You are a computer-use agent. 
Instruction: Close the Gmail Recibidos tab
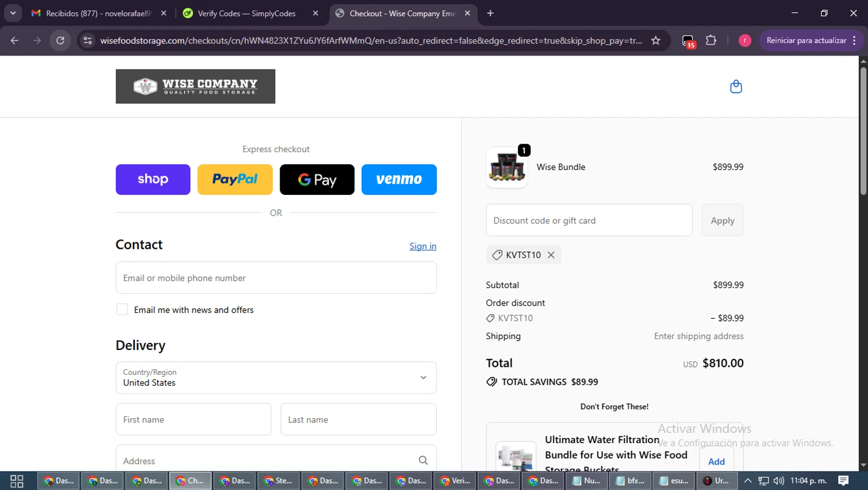(x=164, y=13)
